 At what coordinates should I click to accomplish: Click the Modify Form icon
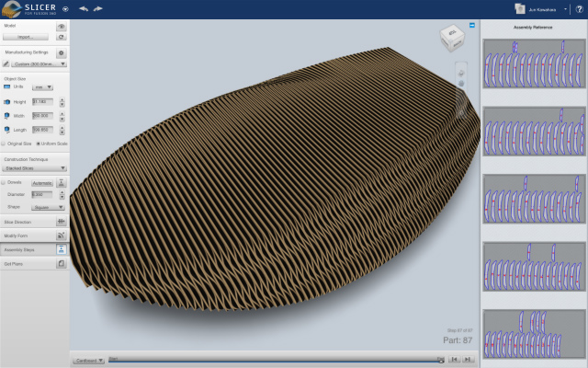[62, 236]
